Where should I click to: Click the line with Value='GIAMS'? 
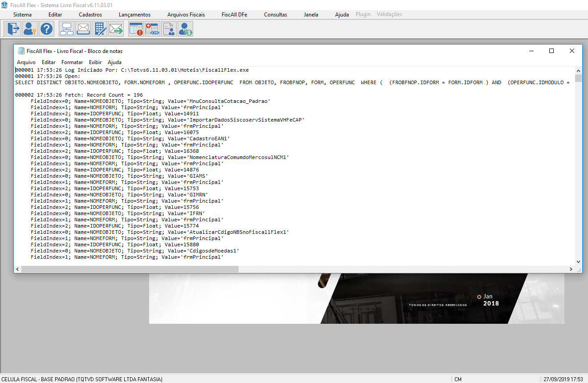119,176
